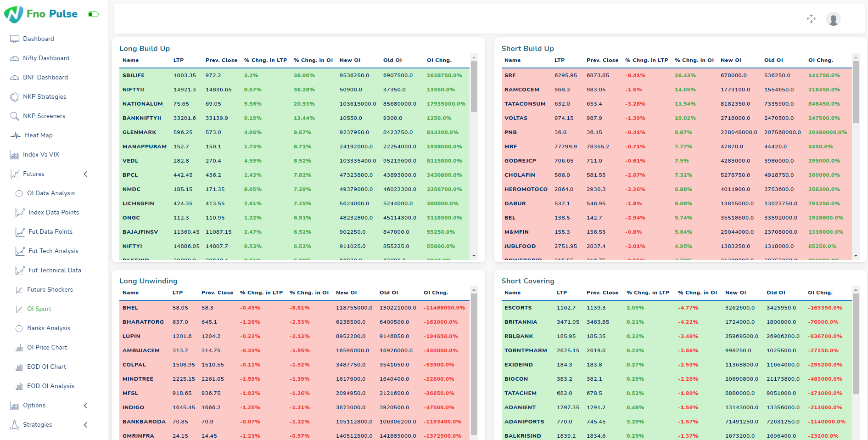Select GLENMARK row name

click(x=140, y=133)
